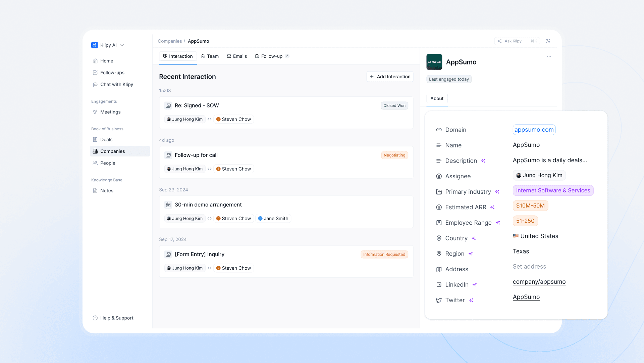Image resolution: width=644 pixels, height=363 pixels.
Task: Click the Meetings icon under Engagements
Action: [96, 112]
